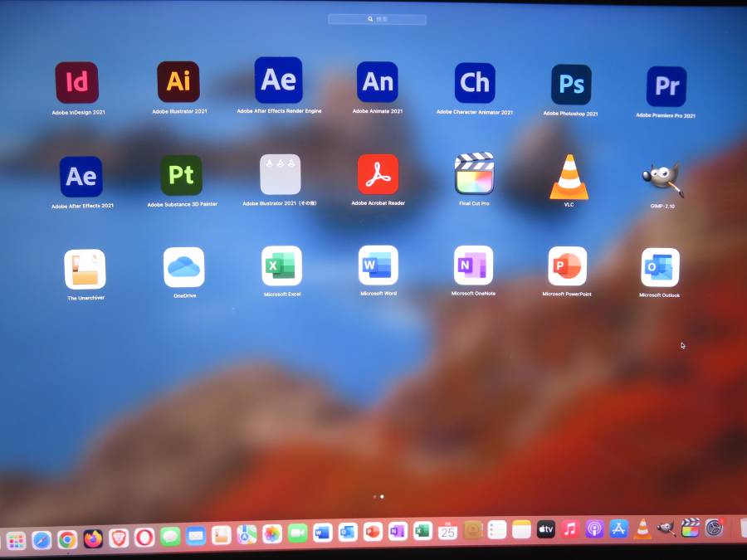Launch Music from the Dock
The image size is (747, 560).
coord(570,529)
